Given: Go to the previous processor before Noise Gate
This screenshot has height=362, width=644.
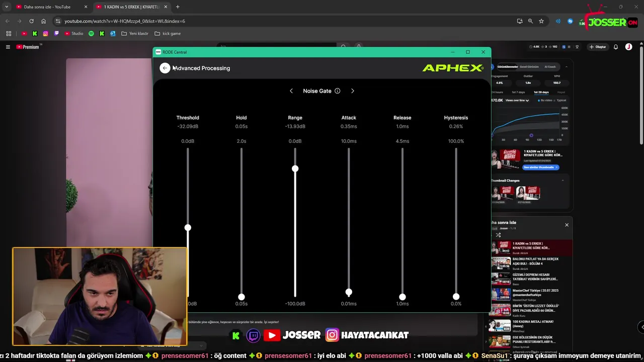Looking at the screenshot, I should click(x=291, y=91).
